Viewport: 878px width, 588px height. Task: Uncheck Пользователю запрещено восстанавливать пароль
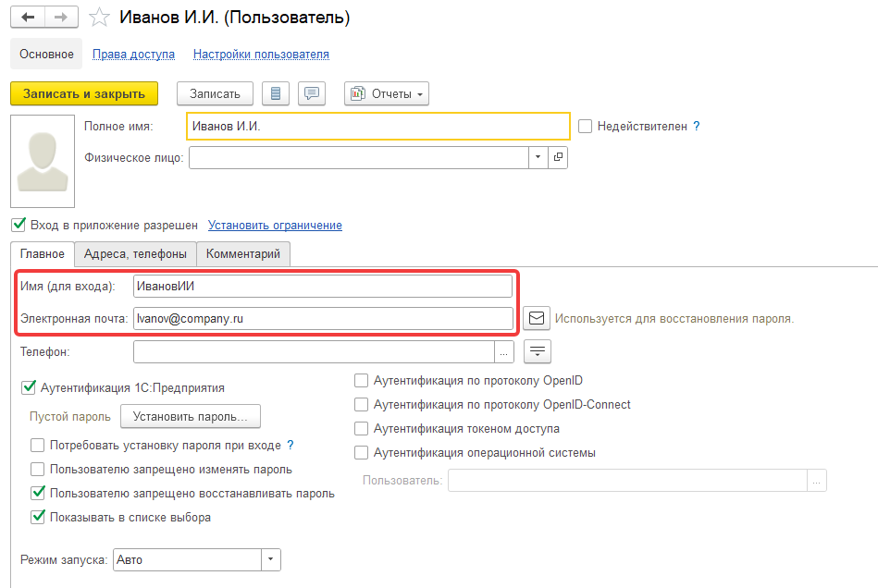(x=38, y=493)
